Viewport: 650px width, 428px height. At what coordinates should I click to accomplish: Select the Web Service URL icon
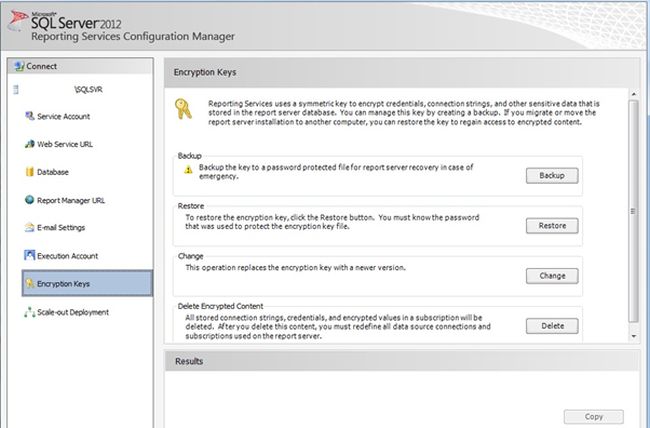click(29, 144)
